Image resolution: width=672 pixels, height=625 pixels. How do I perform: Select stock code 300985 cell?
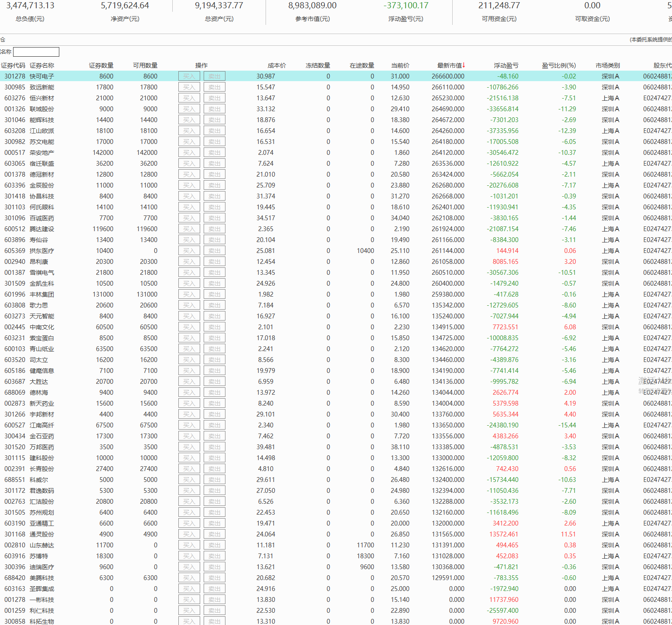15,87
